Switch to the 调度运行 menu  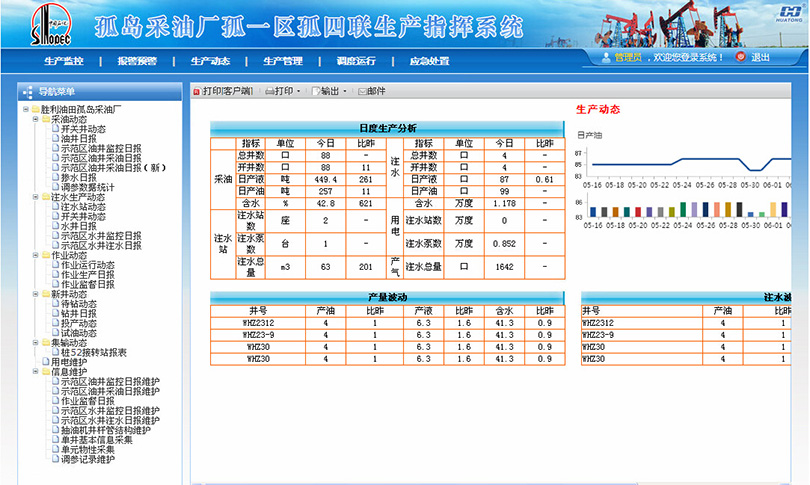pos(356,60)
